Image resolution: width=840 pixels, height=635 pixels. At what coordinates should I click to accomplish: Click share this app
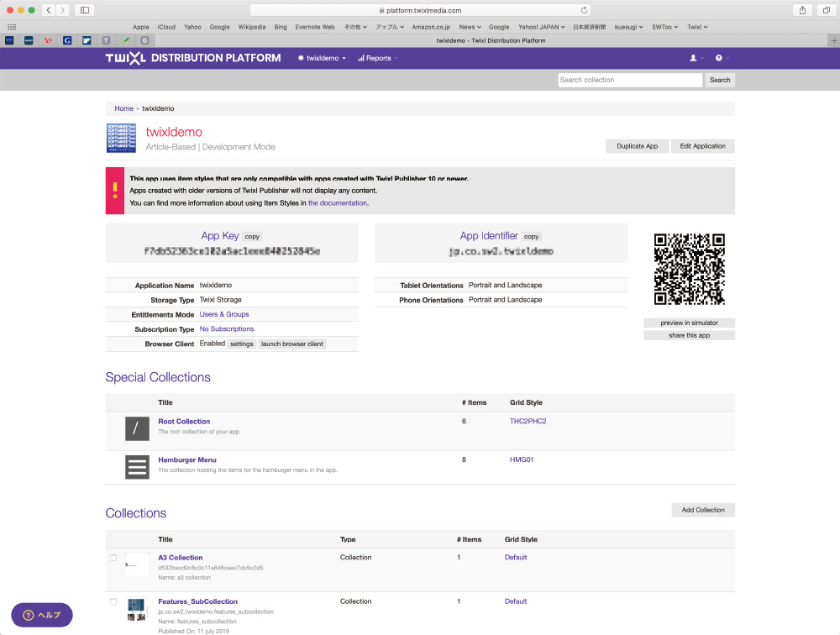689,335
